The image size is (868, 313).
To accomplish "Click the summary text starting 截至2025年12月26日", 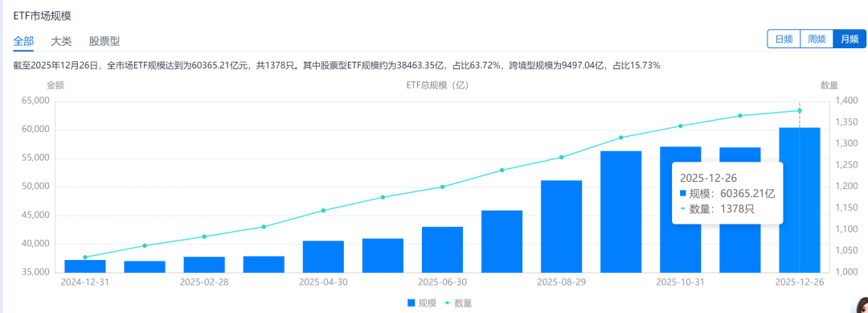I will click(x=337, y=66).
